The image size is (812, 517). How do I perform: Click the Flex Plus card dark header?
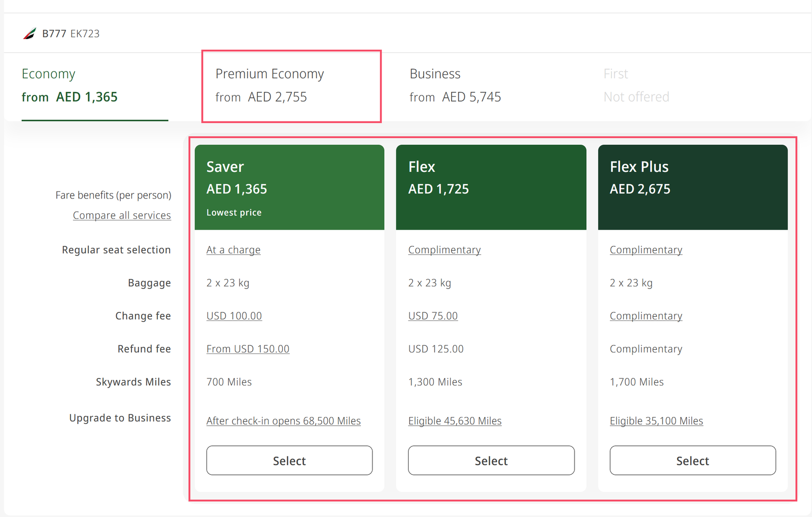[x=692, y=187]
